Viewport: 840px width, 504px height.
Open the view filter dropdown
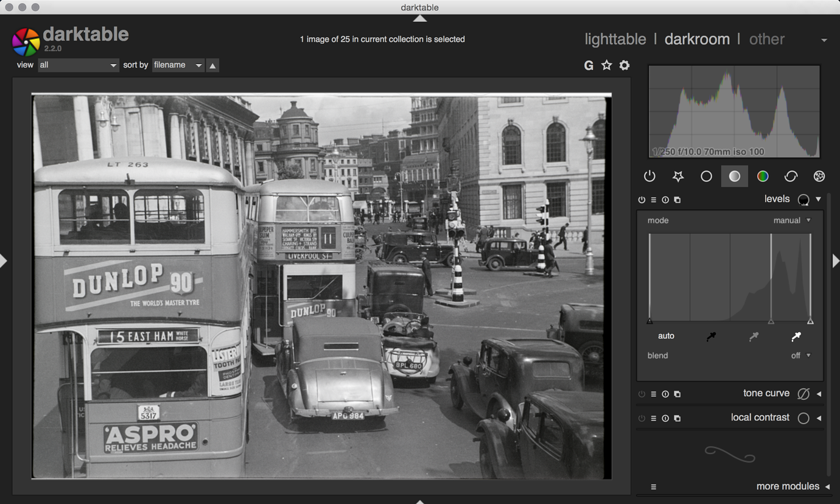coord(78,65)
